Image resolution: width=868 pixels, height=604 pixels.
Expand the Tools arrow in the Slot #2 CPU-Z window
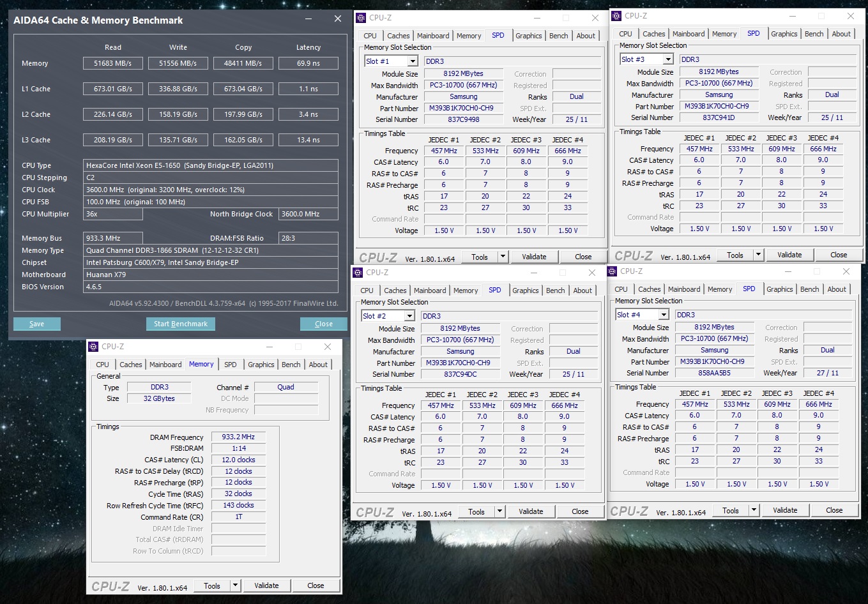499,511
